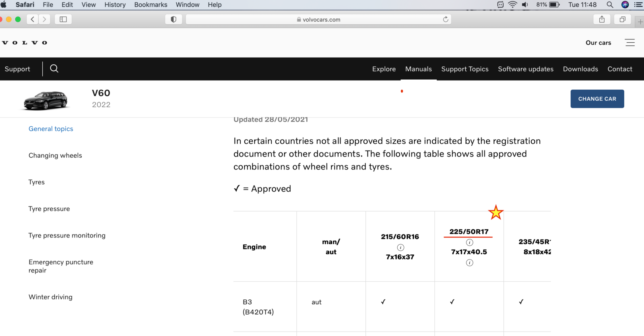Click the Updated 28/05/2021 text
The image size is (644, 336).
tap(271, 120)
